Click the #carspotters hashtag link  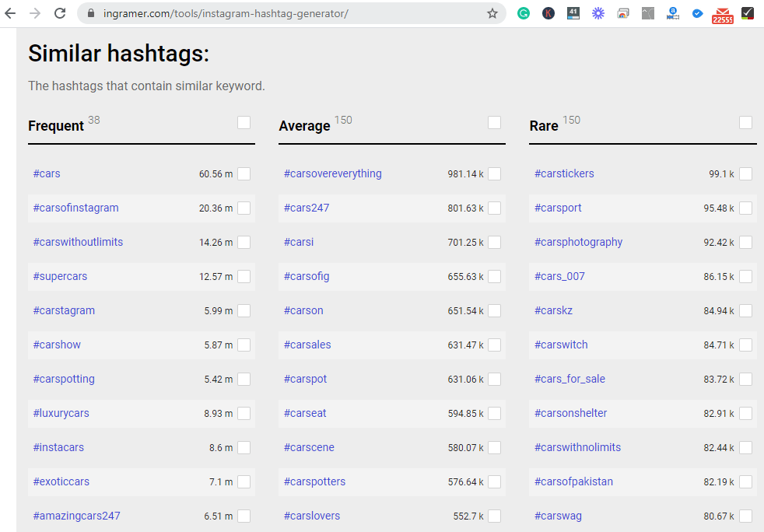(314, 481)
